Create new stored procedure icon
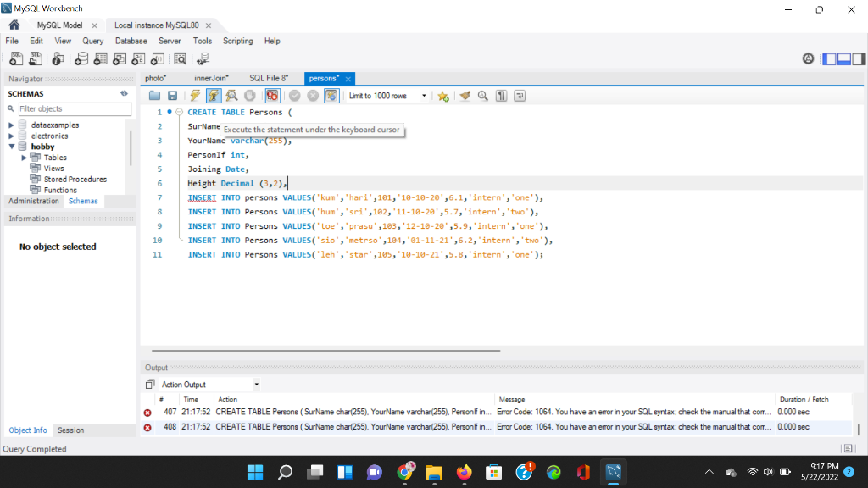The width and height of the screenshot is (868, 488). coord(138,58)
